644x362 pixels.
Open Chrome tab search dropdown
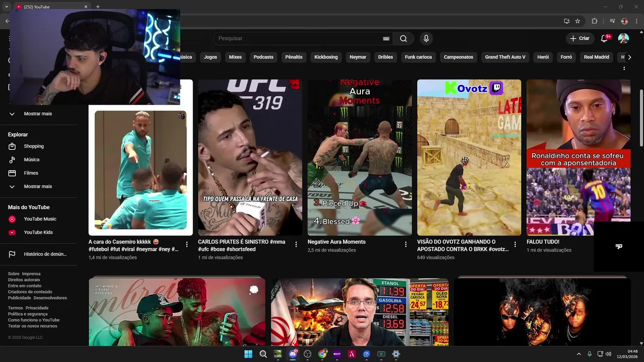(7, 7)
